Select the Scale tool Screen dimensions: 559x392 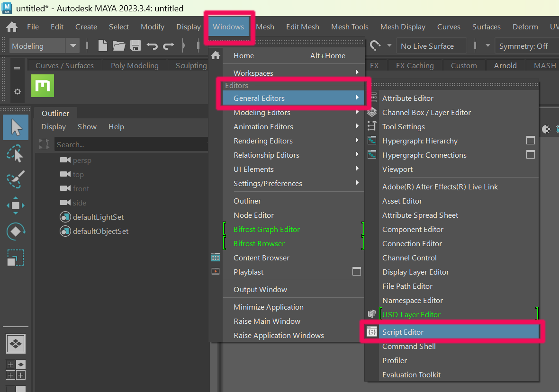tap(15, 257)
